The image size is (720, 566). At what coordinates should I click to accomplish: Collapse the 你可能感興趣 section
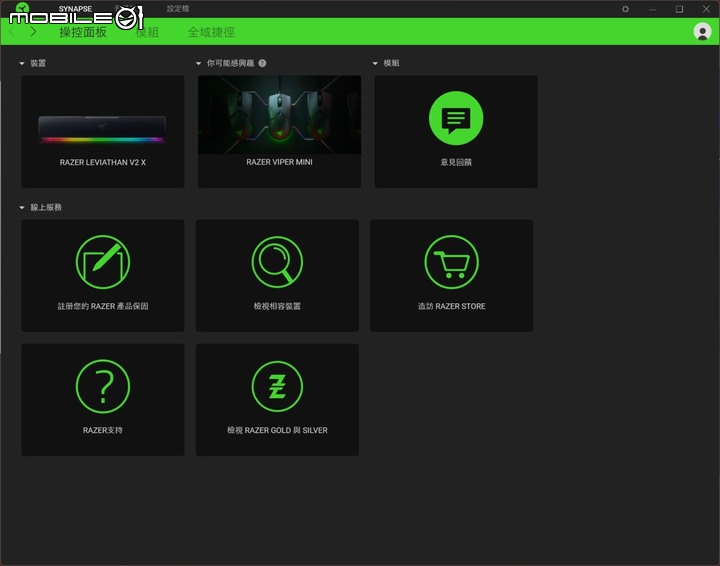click(198, 63)
